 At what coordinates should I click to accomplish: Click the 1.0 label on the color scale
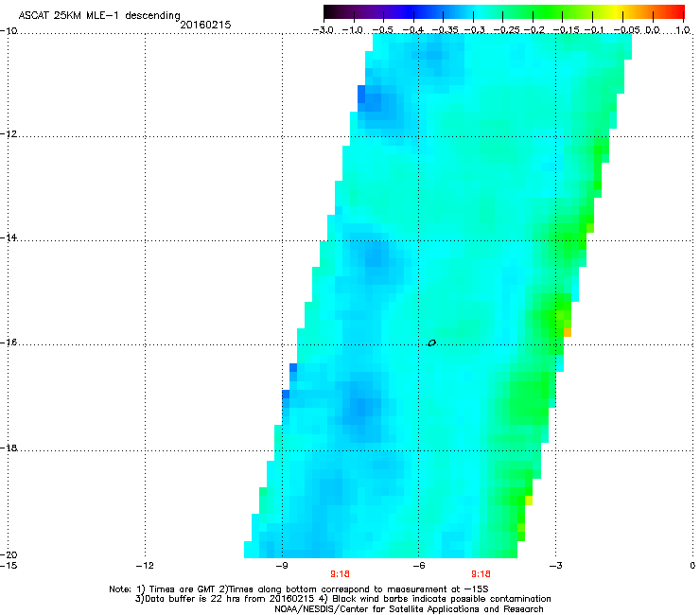coord(683,30)
